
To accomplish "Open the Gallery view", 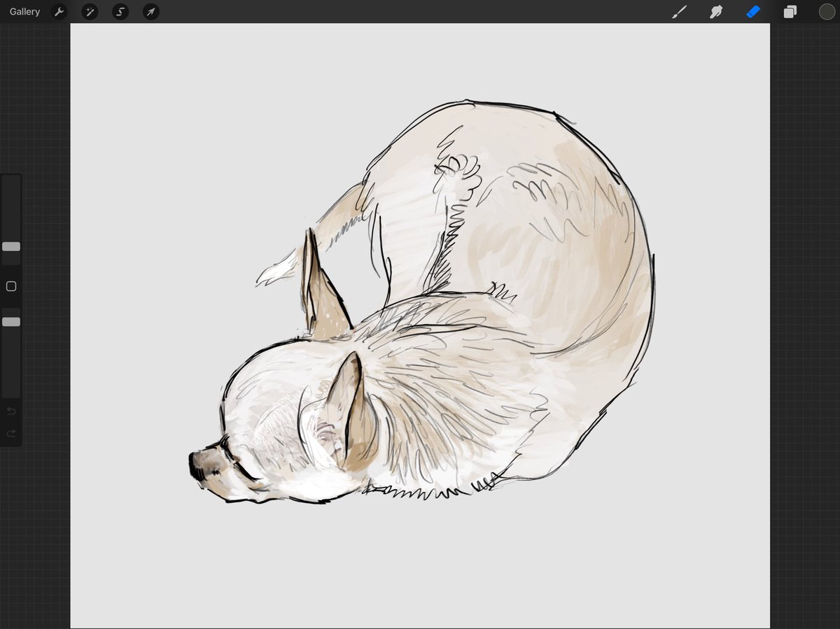I will tap(24, 12).
